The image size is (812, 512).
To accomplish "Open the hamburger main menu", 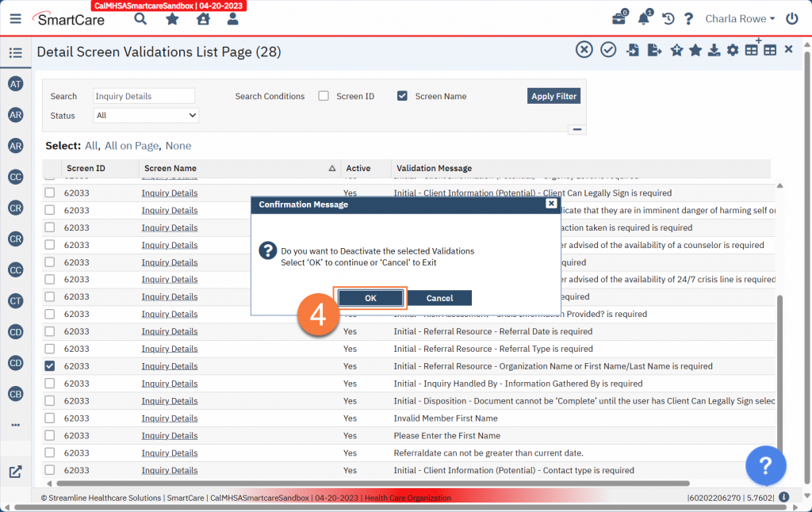I will coord(15,19).
